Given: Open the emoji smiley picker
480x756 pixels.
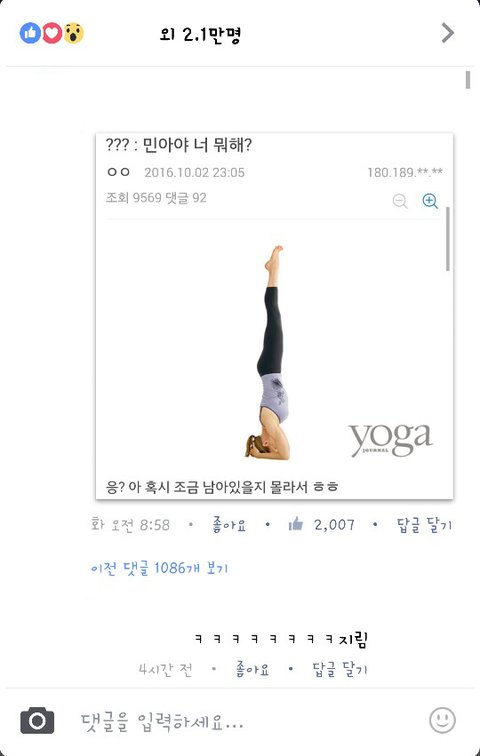Looking at the screenshot, I should click(442, 720).
